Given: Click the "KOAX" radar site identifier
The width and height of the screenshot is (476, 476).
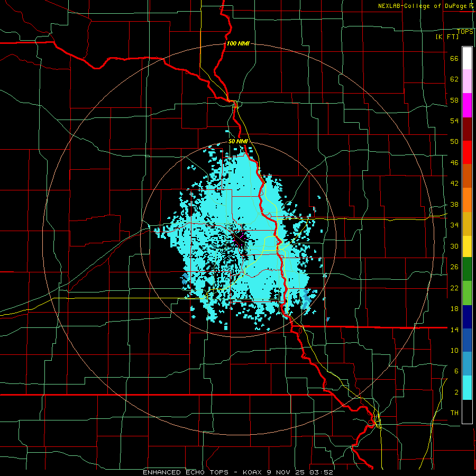Looking at the screenshot, I should click(252, 472).
